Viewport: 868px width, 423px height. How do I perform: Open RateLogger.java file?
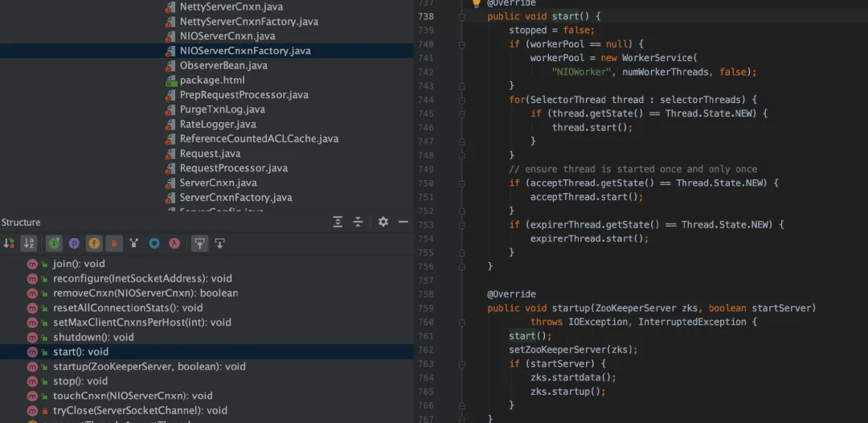[218, 124]
